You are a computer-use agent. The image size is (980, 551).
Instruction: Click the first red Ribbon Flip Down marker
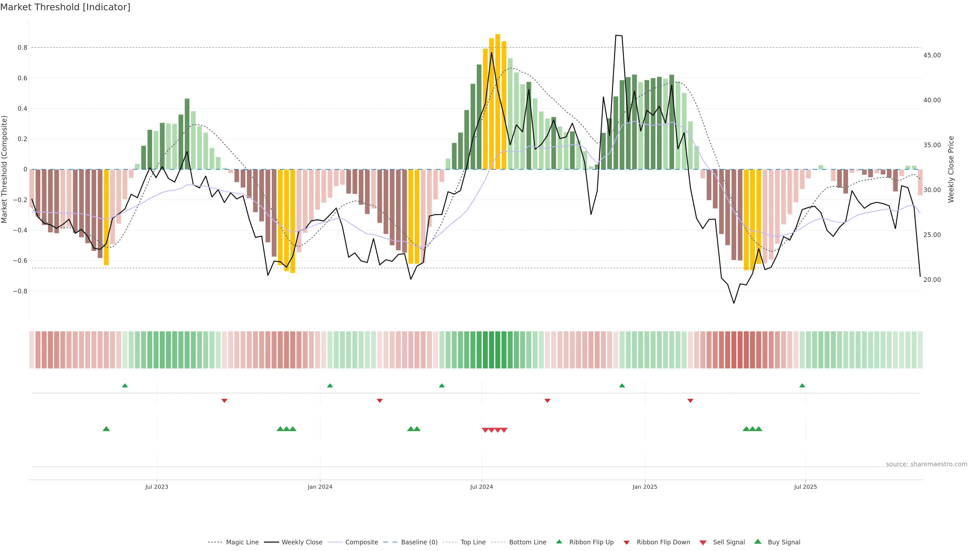pos(224,400)
